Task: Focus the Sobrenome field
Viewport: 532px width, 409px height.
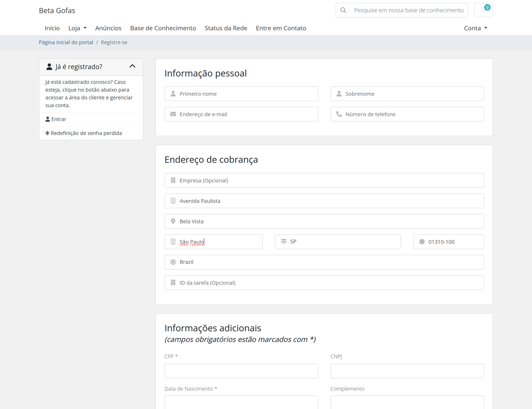Action: (407, 94)
